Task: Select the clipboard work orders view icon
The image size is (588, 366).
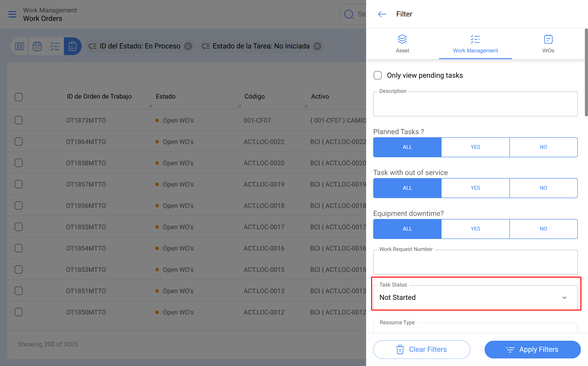Action: click(73, 46)
